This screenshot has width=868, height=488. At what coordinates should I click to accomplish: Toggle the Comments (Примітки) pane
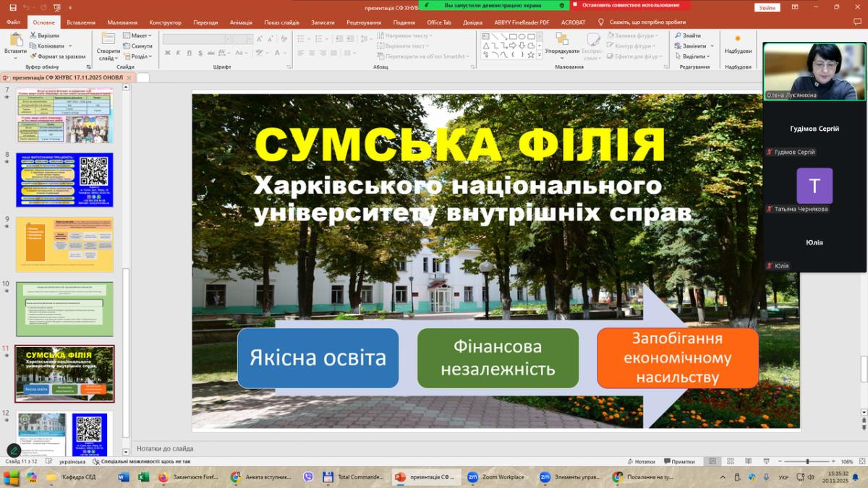678,461
